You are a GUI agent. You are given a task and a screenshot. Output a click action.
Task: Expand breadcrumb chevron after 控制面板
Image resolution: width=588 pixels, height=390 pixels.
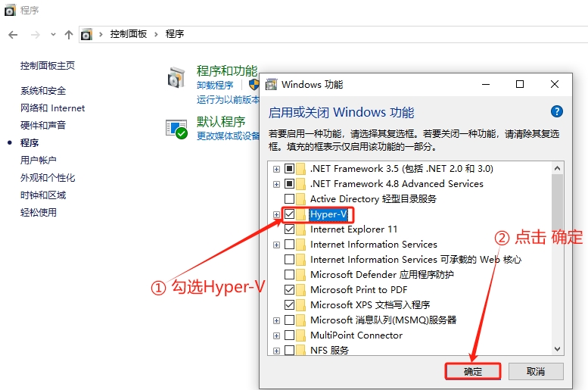156,35
